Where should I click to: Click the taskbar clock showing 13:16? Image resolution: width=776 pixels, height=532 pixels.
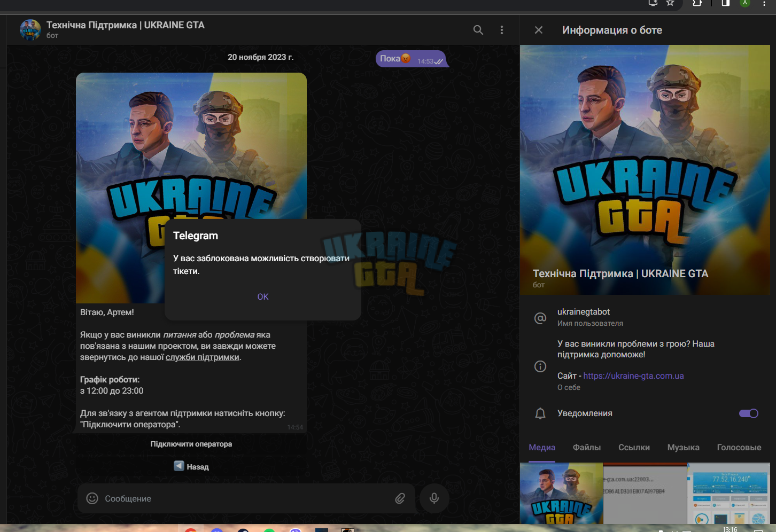[730, 529]
